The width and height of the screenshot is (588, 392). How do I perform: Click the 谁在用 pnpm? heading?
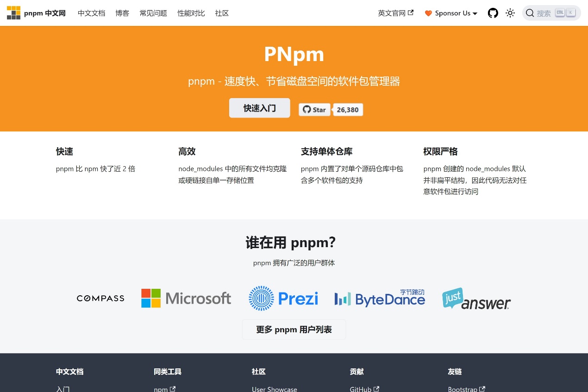tap(290, 243)
